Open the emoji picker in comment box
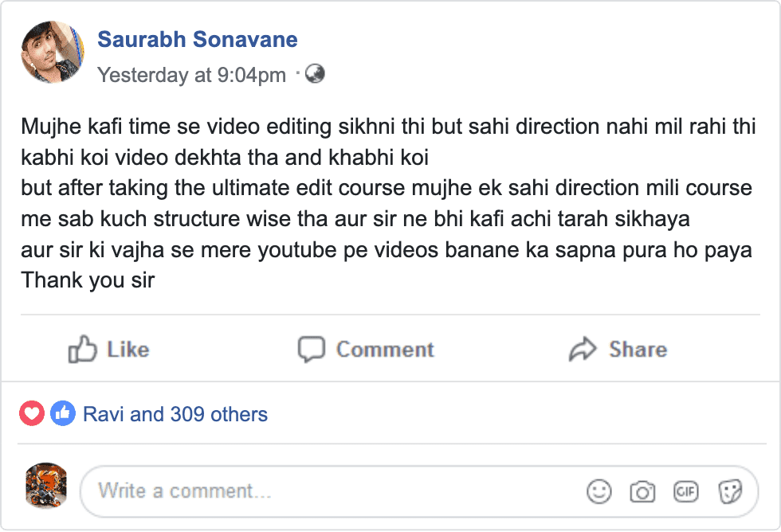This screenshot has height=532, width=781. [x=599, y=491]
